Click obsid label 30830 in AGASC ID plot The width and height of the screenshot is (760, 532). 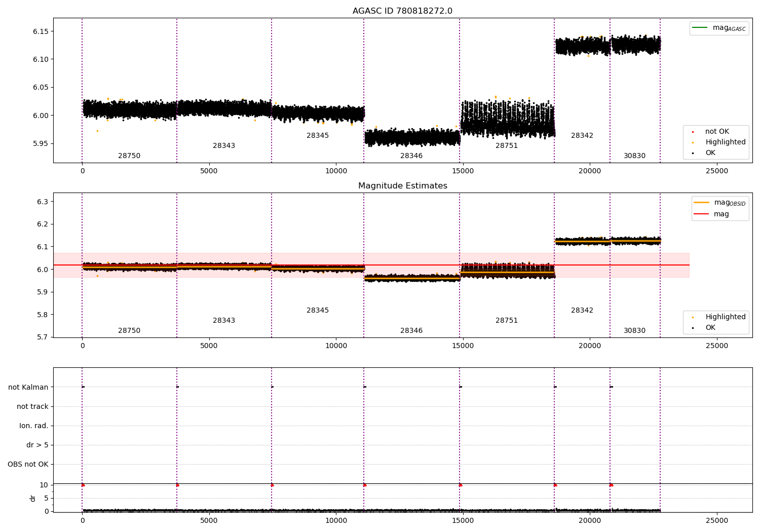pos(635,156)
